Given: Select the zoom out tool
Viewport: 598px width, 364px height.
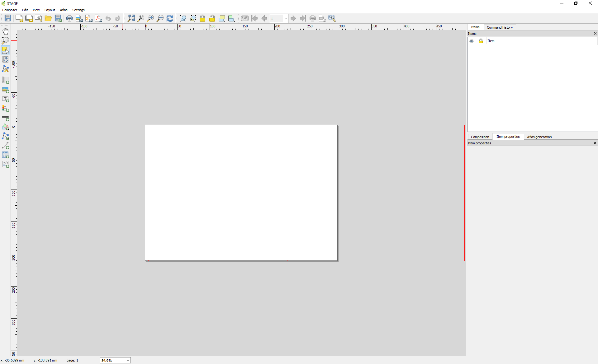Looking at the screenshot, I should [160, 18].
